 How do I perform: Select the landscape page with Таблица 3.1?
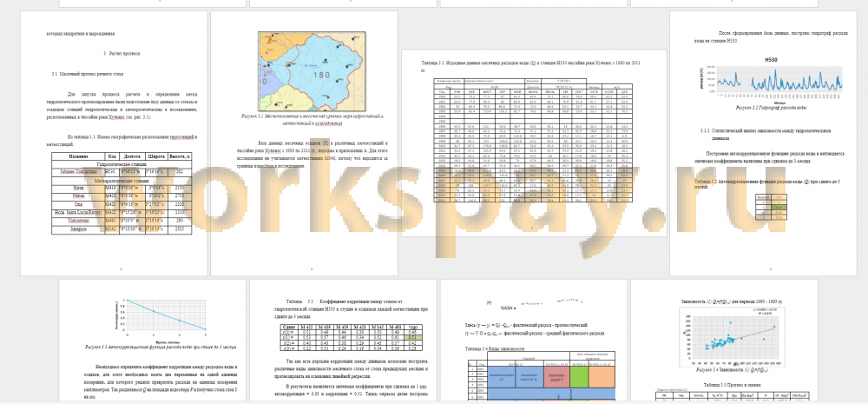coord(534,143)
